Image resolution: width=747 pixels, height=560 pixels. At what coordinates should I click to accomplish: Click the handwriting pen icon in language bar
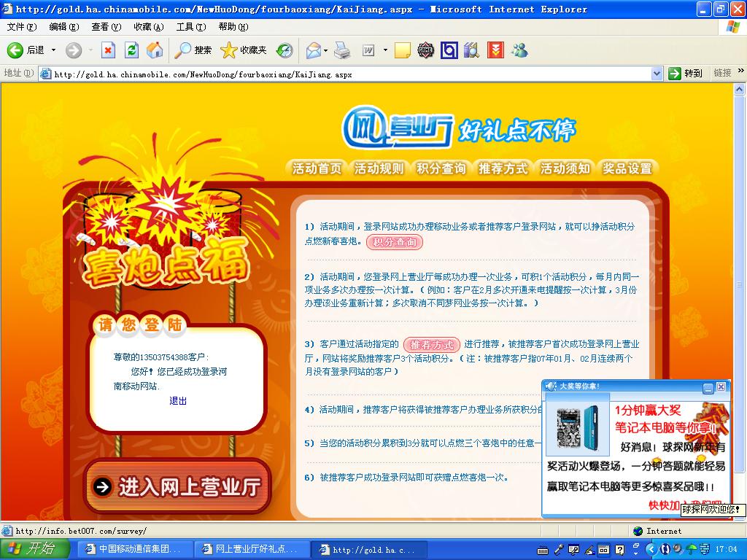tap(589, 550)
